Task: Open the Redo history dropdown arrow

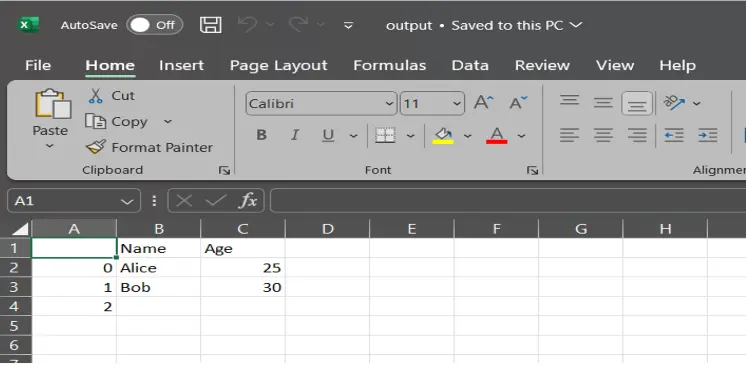Action: [x=321, y=25]
